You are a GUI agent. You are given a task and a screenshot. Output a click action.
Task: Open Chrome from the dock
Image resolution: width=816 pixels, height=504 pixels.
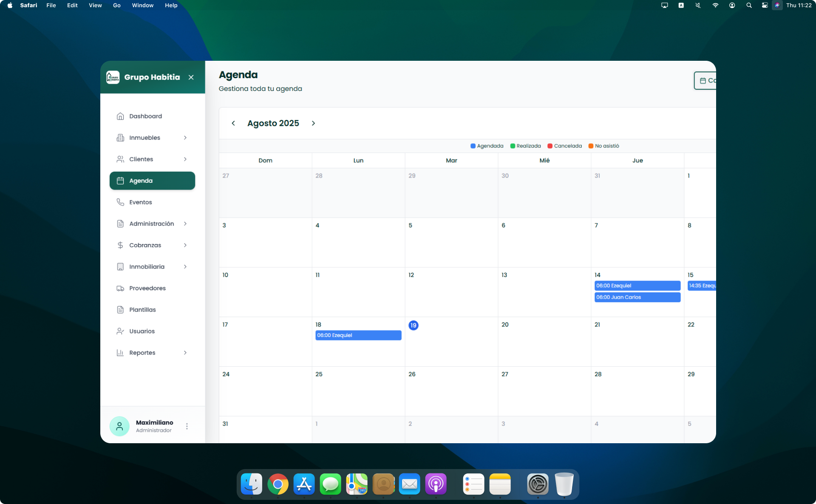coord(278,484)
